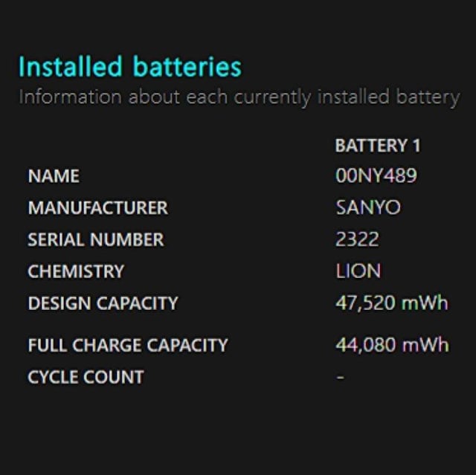Select the BATTERY 1 column header
476x475 pixels.
coord(378,146)
